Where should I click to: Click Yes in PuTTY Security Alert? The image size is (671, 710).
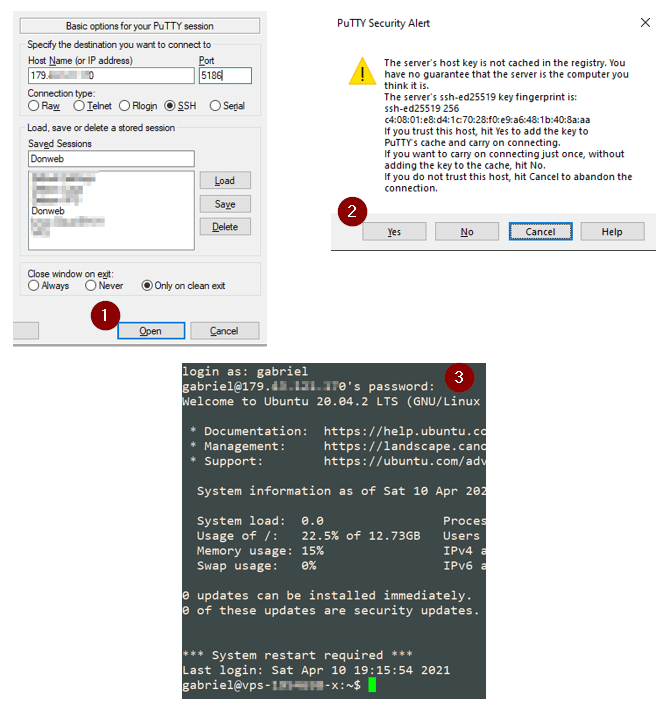tap(394, 232)
